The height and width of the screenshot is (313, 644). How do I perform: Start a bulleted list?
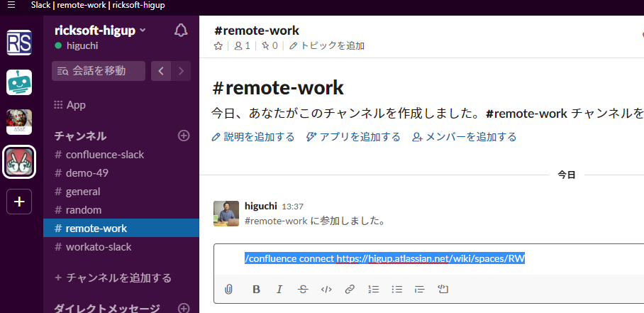tap(396, 289)
